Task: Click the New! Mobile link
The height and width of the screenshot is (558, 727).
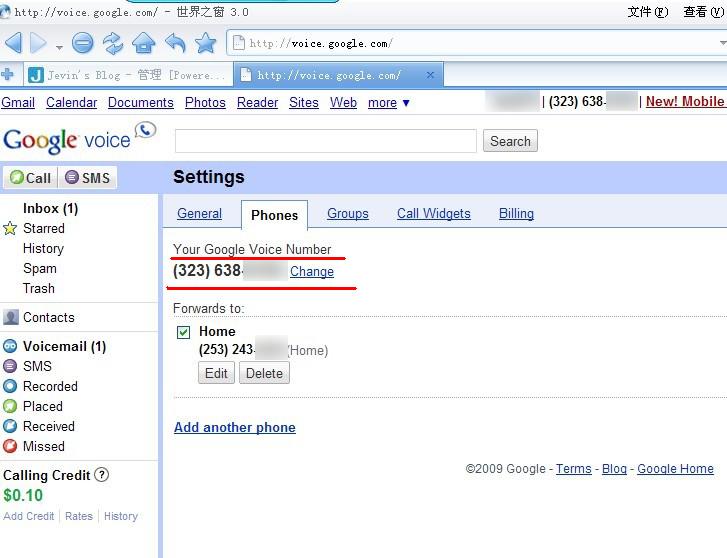Action: click(685, 102)
